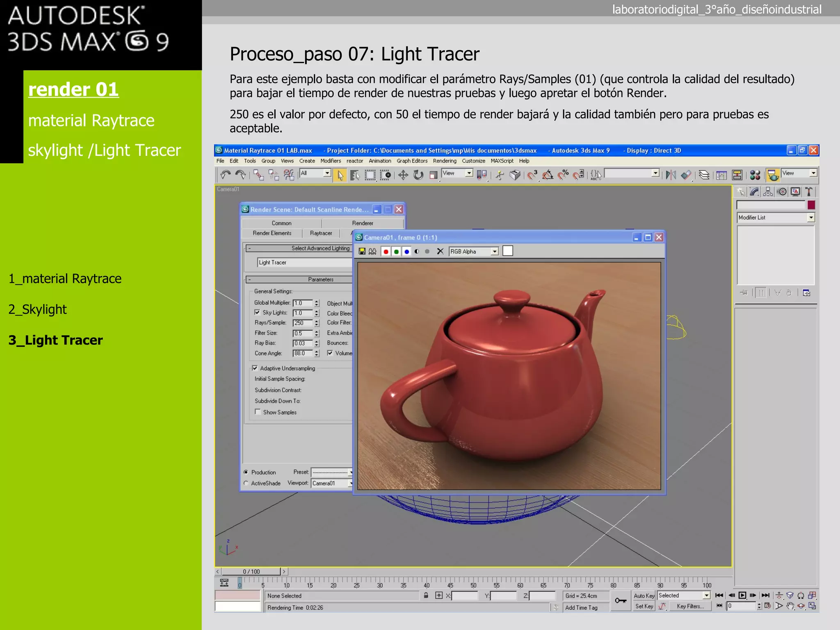
Task: Switch to the Common tab
Action: (x=281, y=223)
